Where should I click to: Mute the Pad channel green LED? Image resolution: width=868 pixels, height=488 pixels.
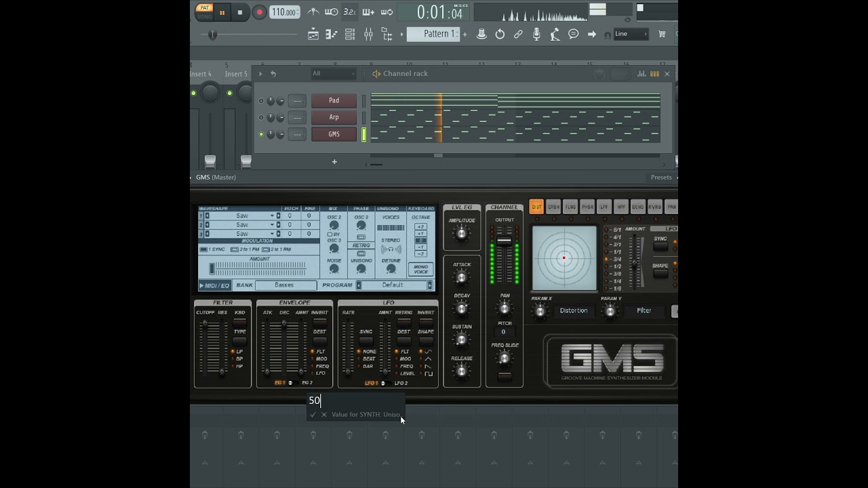(x=261, y=101)
